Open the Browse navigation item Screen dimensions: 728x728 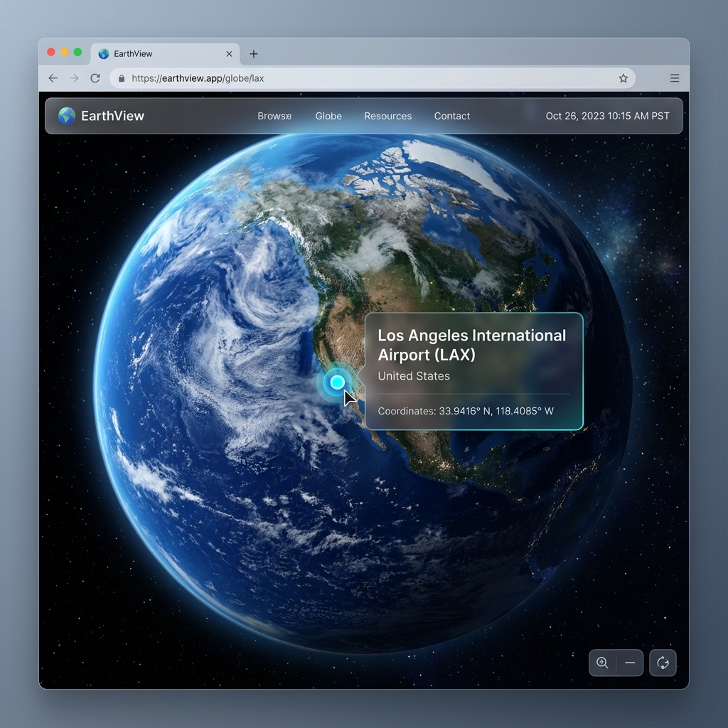[274, 116]
